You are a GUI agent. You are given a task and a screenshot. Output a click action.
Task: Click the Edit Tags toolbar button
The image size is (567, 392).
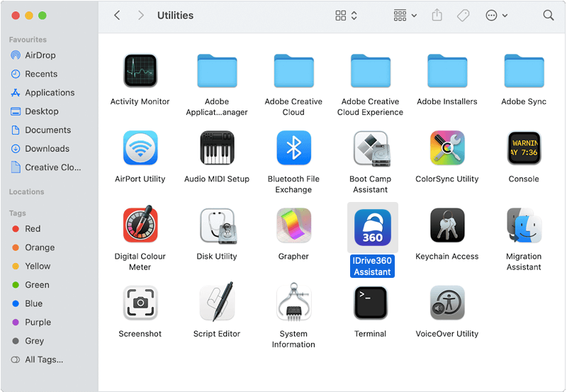pyautogui.click(x=463, y=15)
